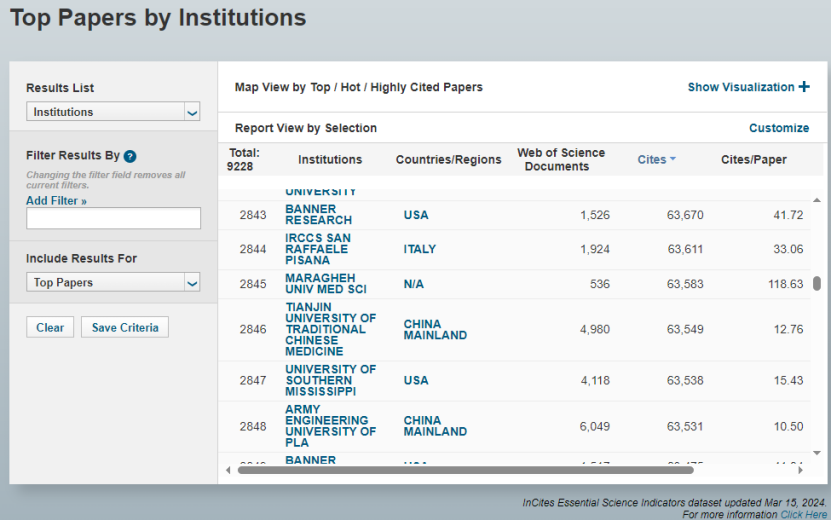Open the Results List Institutions dropdown
Viewport: 831px width, 520px height.
113,111
